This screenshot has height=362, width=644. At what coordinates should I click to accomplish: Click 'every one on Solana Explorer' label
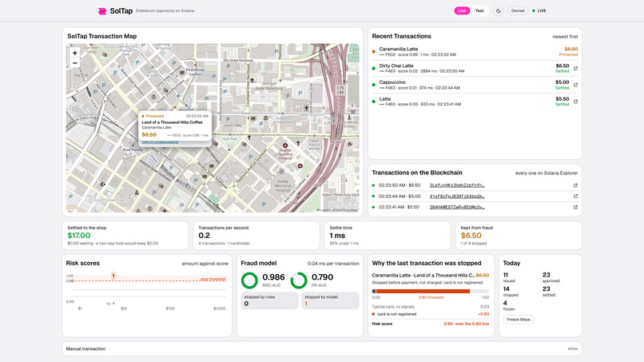click(x=547, y=173)
